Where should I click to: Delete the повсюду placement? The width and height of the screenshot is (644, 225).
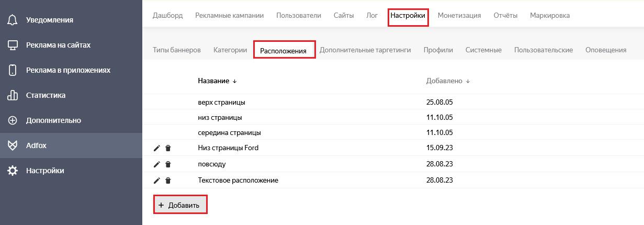[168, 164]
